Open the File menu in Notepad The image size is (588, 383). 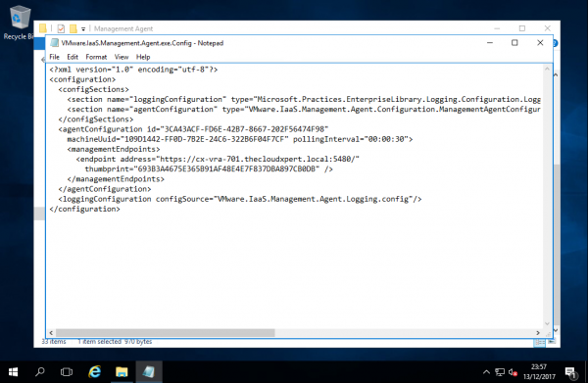[54, 57]
